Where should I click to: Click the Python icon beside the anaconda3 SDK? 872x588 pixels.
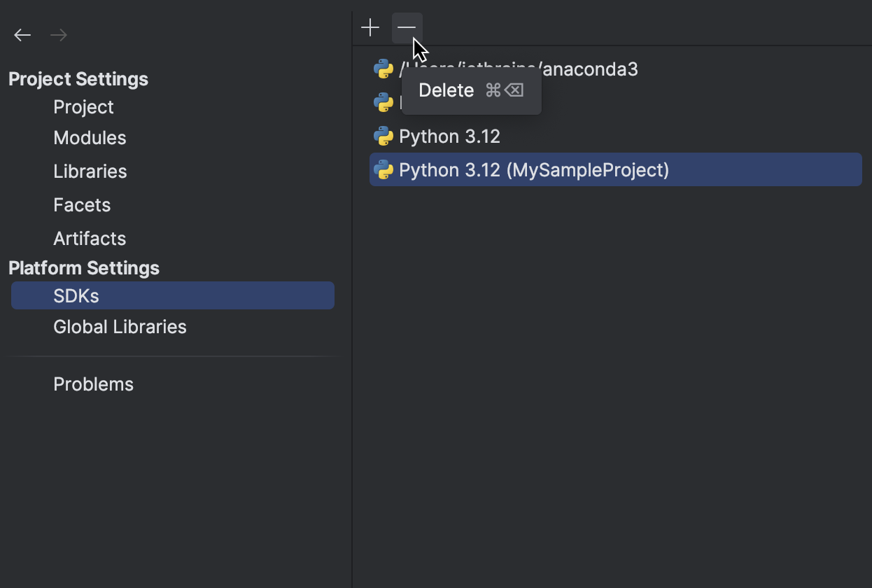[x=384, y=69]
